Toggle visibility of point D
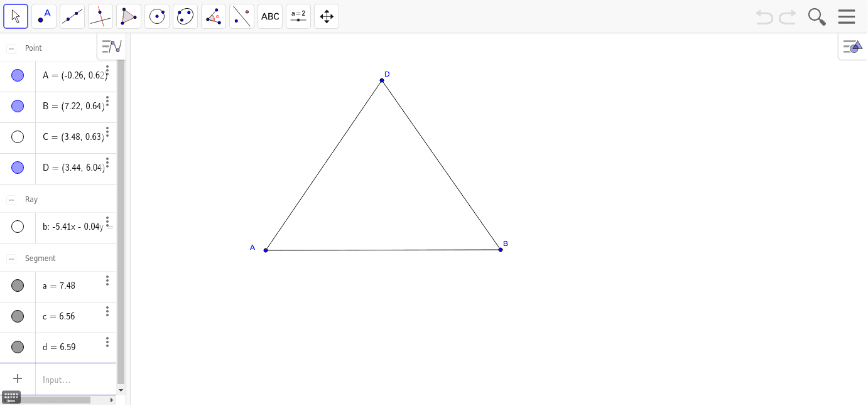This screenshot has width=868, height=406. point(18,168)
